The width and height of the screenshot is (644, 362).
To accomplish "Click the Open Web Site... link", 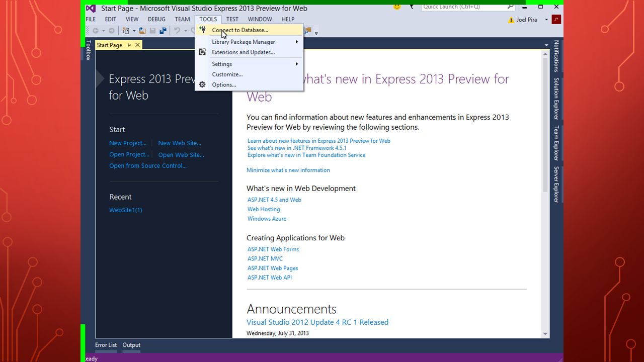I will tap(181, 155).
